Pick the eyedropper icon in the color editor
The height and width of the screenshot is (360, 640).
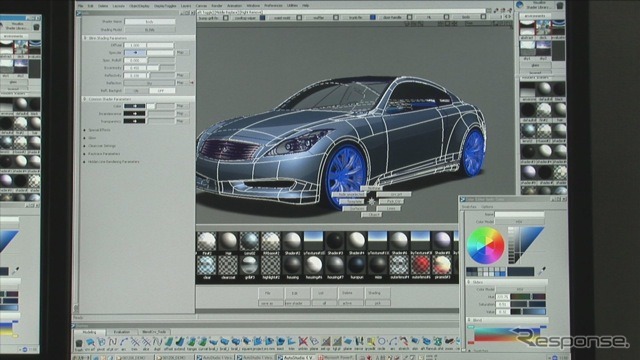tap(542, 271)
